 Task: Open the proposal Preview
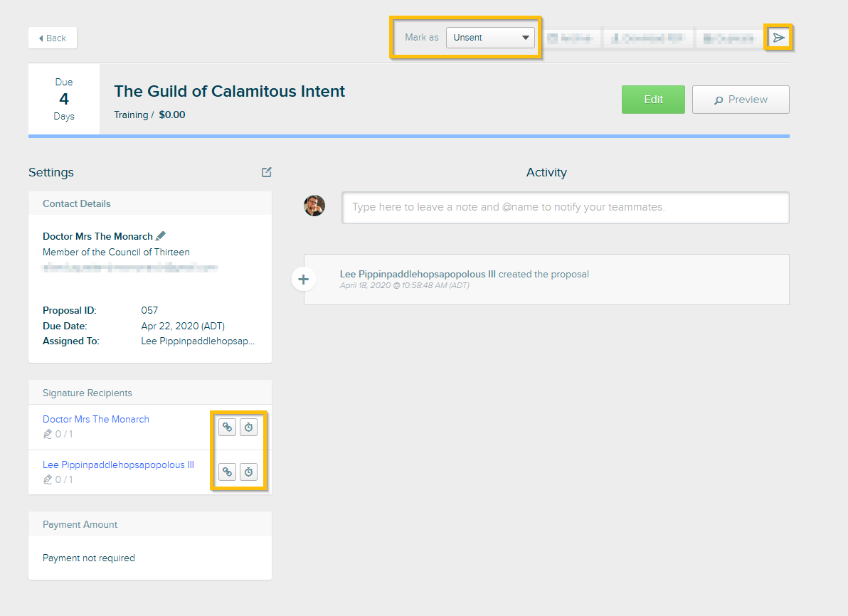click(x=741, y=100)
